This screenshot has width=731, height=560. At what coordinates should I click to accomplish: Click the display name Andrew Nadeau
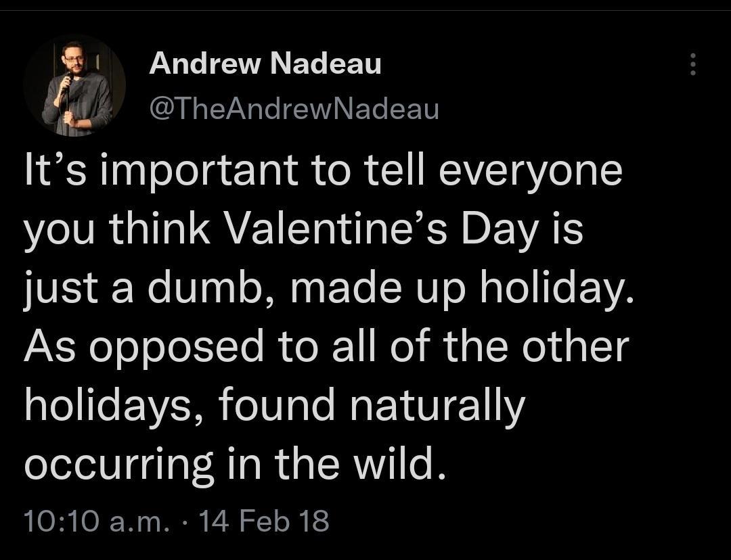pyautogui.click(x=266, y=64)
